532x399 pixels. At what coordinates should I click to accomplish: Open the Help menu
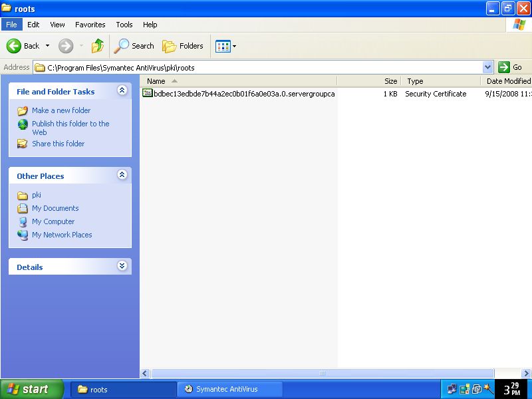[150, 25]
